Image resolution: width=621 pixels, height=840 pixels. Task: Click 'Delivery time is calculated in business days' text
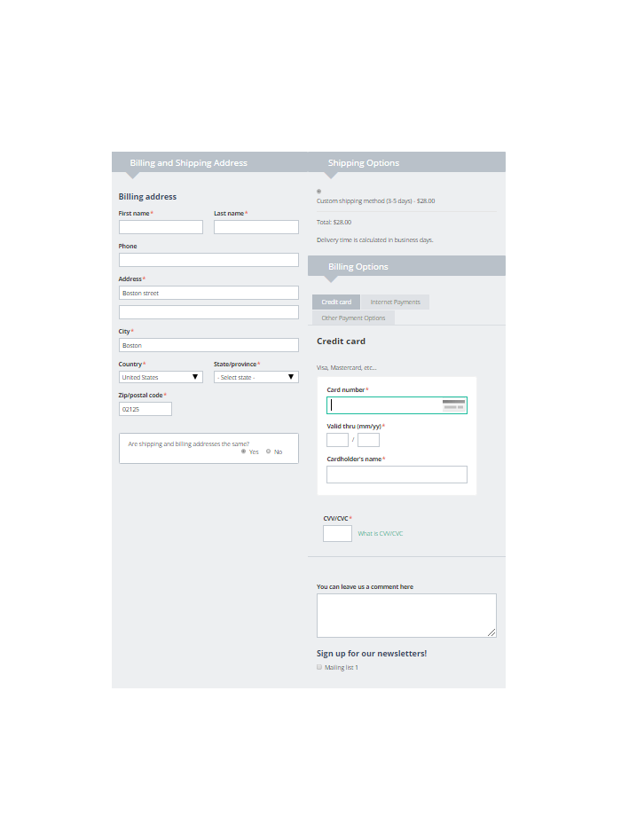click(375, 240)
